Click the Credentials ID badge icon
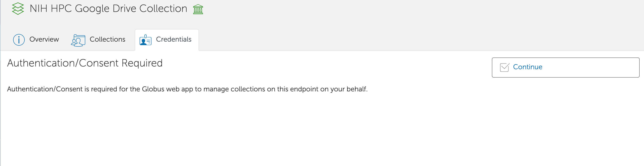The width and height of the screenshot is (644, 166). coord(145,40)
